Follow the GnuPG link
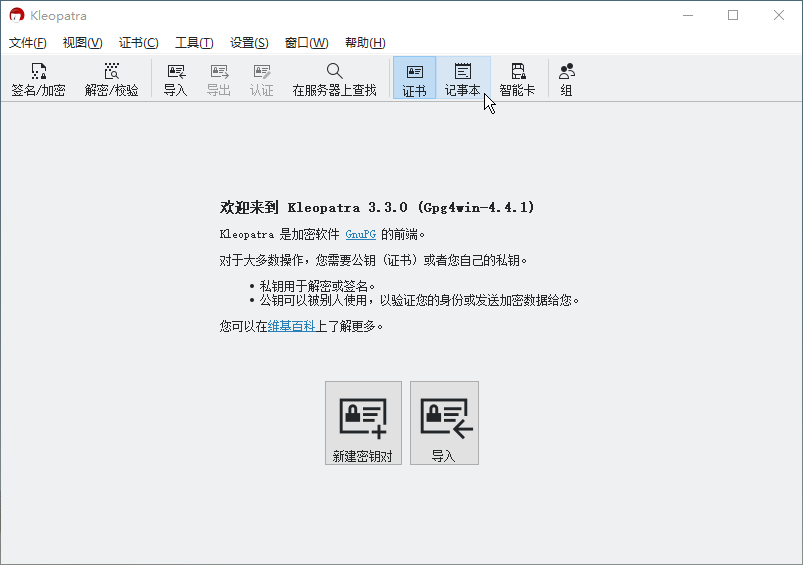The image size is (803, 565). pyautogui.click(x=361, y=235)
